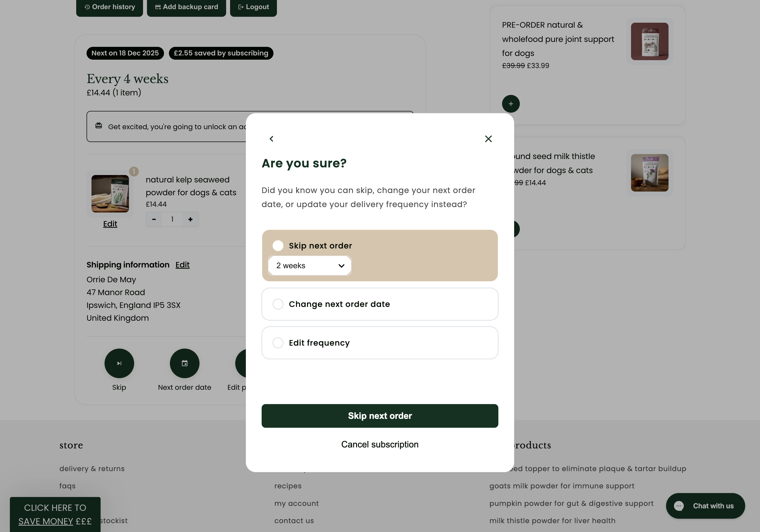Click the quantity field showing 1
Viewport: 760px width, 532px height.
click(x=172, y=219)
